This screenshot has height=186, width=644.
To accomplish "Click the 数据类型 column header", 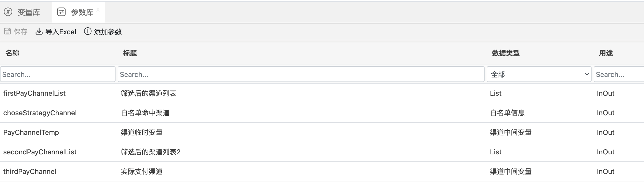I will [x=505, y=53].
